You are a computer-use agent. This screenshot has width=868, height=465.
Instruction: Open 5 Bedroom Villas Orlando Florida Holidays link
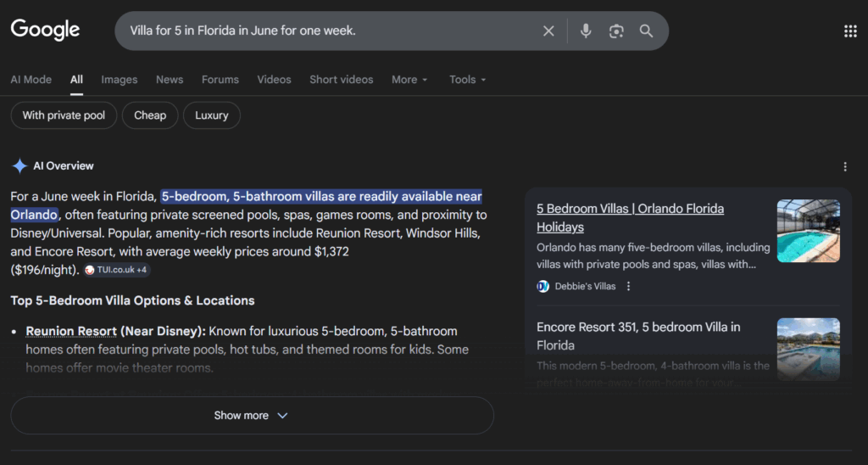click(x=630, y=218)
